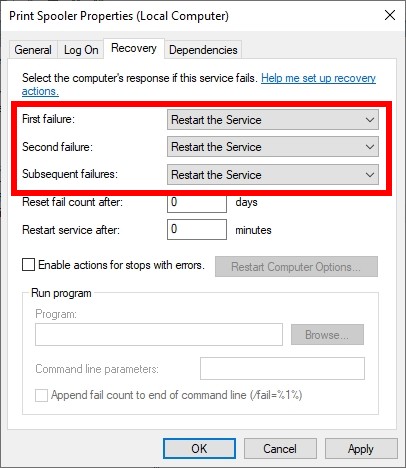Click the Command line parameters field
This screenshot has height=468, width=406.
tap(282, 369)
